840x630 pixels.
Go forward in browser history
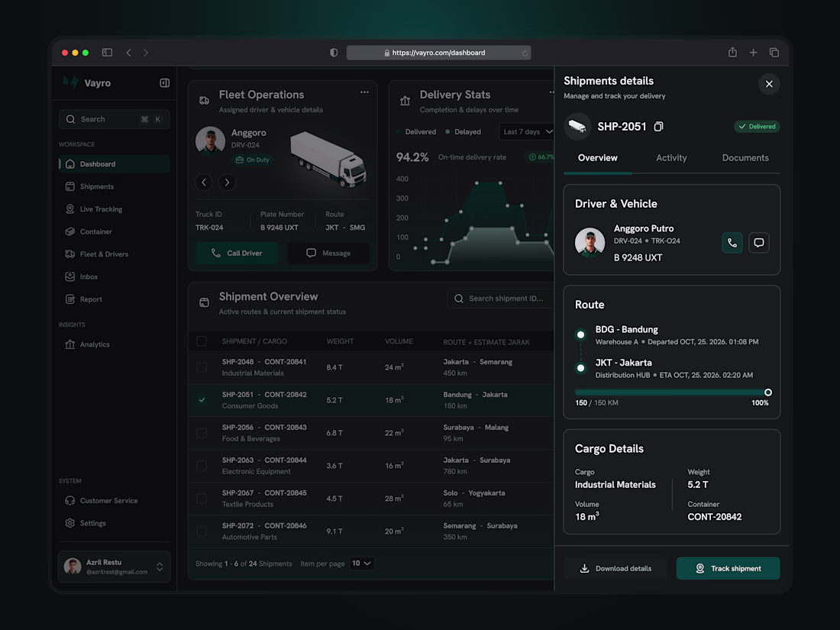click(146, 53)
